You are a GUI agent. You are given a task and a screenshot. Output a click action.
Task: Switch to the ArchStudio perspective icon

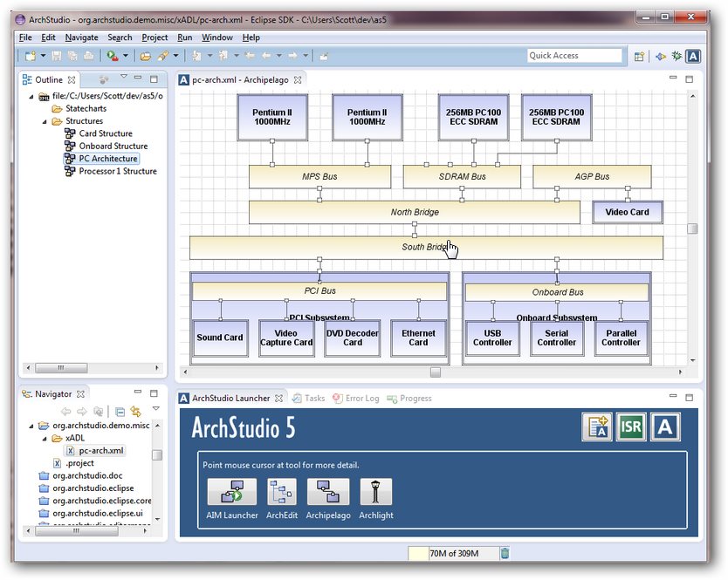[x=693, y=56]
